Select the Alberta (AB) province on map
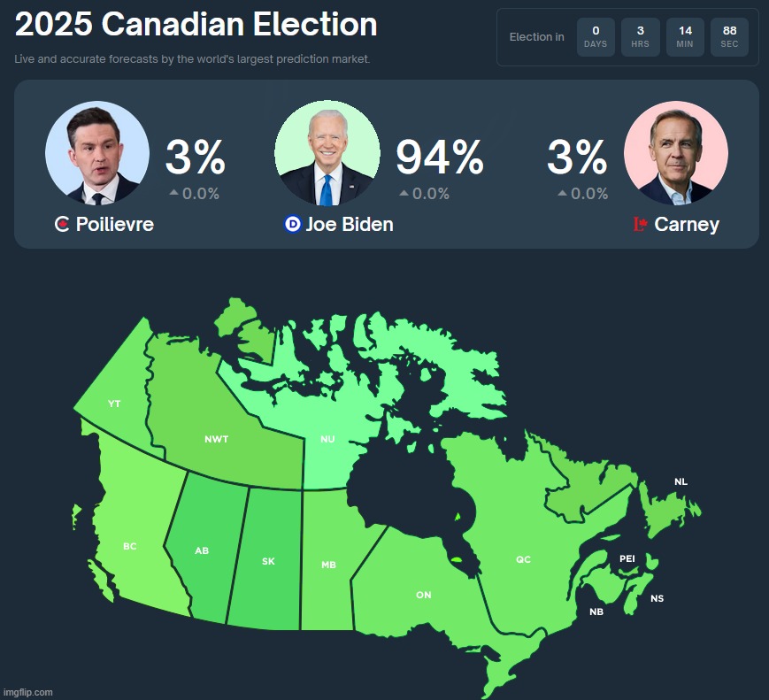 pyautogui.click(x=202, y=550)
